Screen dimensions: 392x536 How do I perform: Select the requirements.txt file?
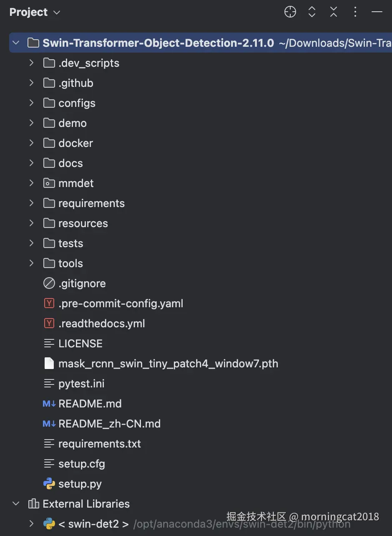(x=99, y=444)
